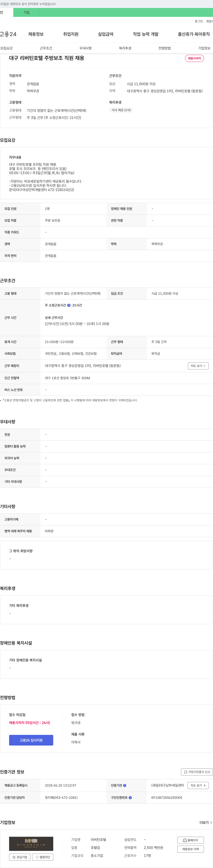The image size is (213, 868).
Task: Click the 주방 보조원 job type cell
Action: coord(53,220)
